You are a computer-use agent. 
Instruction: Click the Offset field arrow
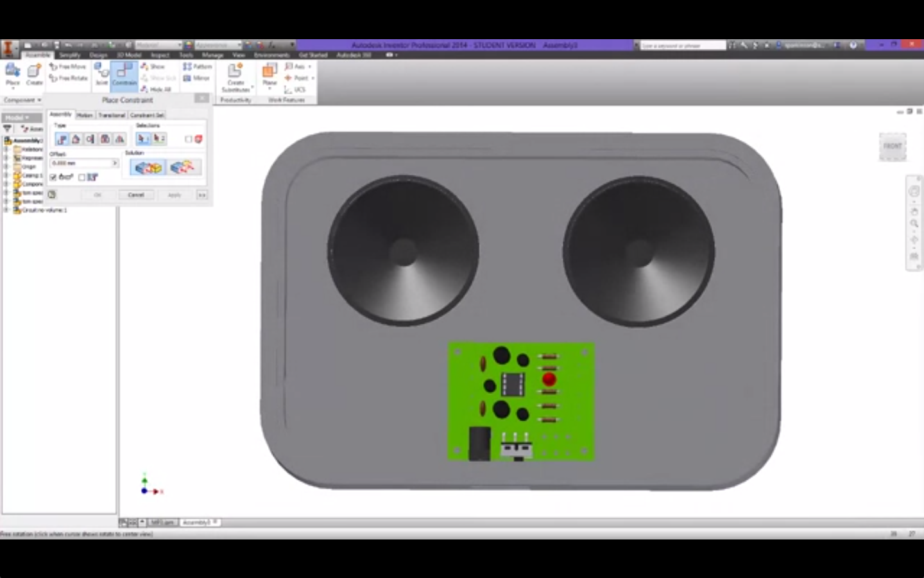(115, 163)
